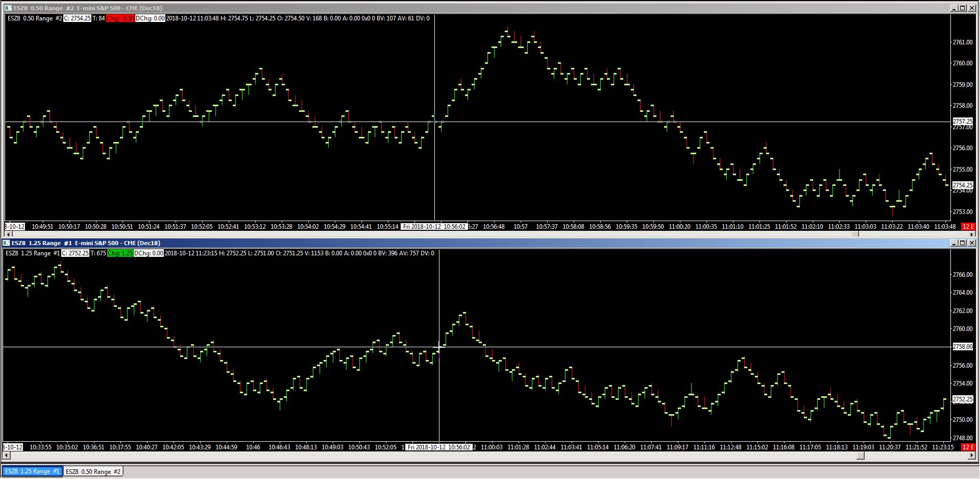Click the 2748.00 price label in bottom chart
Screen dimensions: 980x479
coord(963,438)
